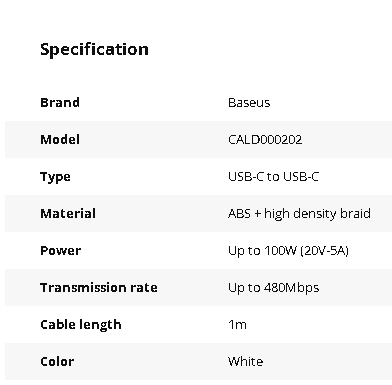Screen dimensions: 392x385
Task: Click the shaded Transmission rate row background
Action: pos(199,287)
